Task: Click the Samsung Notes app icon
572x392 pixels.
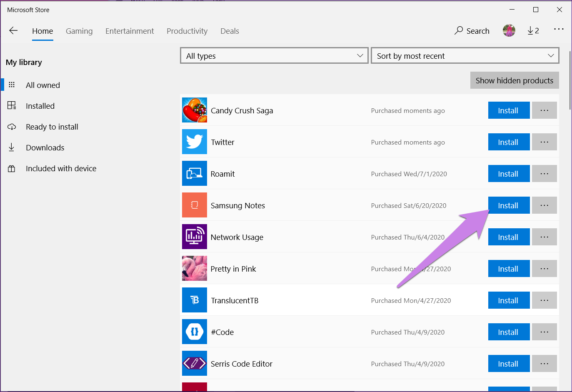Action: point(195,205)
